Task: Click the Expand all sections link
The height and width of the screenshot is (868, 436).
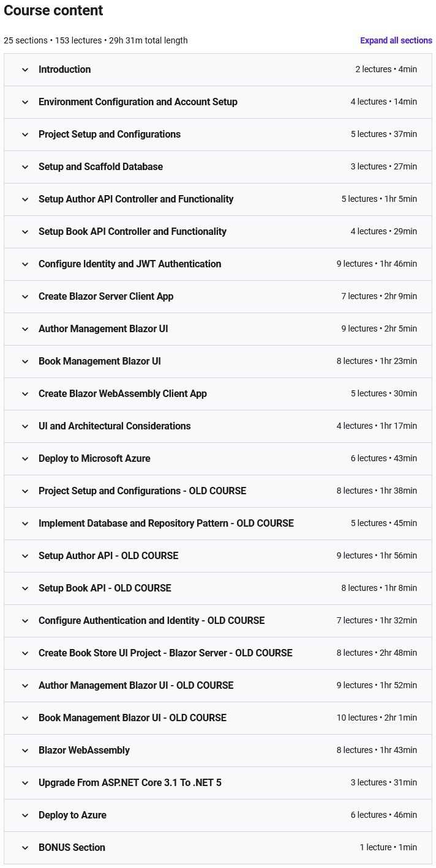Action: click(x=396, y=40)
